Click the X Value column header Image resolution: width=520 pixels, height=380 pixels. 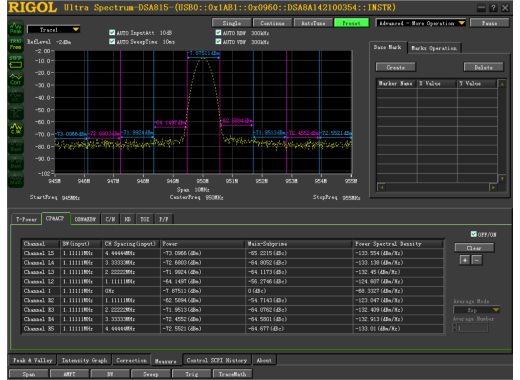437,83
